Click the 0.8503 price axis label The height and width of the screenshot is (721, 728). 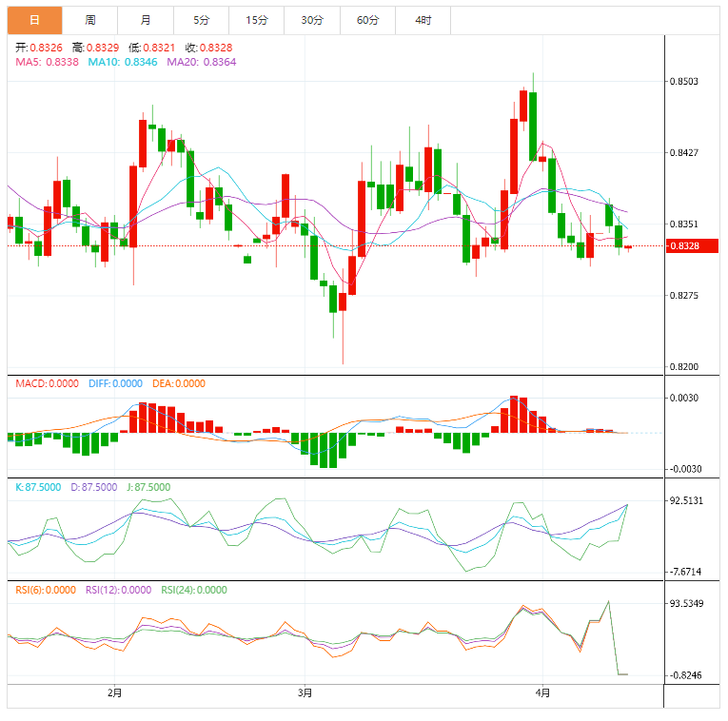tap(684, 82)
